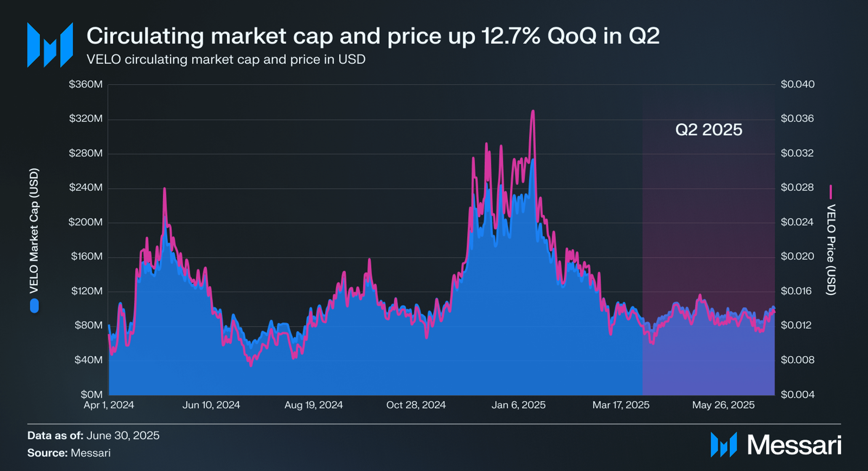
Task: Click the blue VELO Market Cap legend marker
Action: point(34,306)
